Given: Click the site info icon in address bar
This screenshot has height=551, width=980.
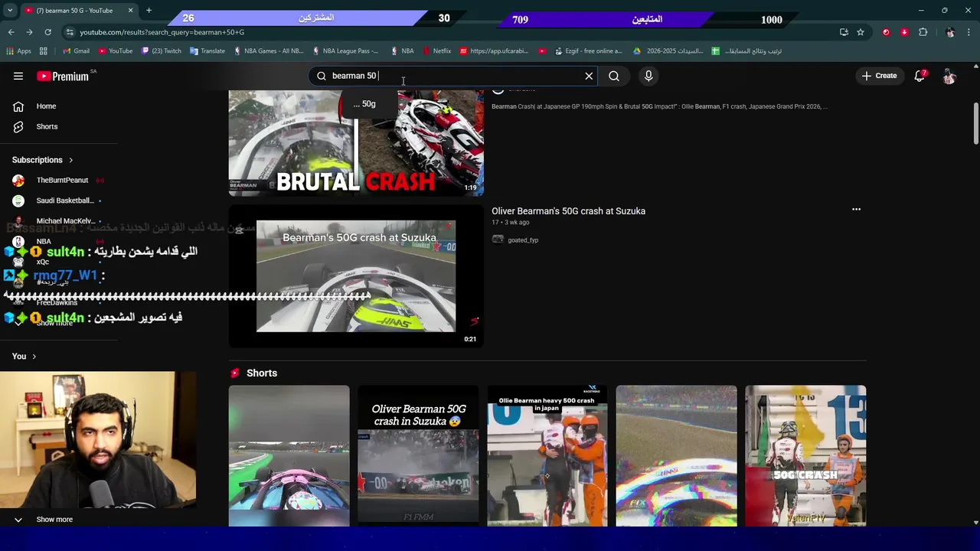Looking at the screenshot, I should click(x=70, y=32).
